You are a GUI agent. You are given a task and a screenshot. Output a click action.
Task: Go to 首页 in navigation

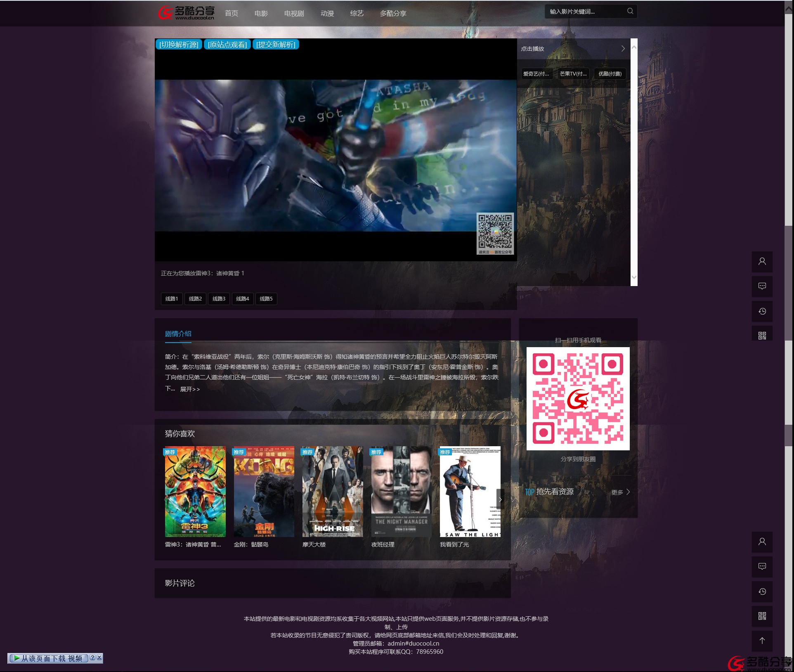[232, 13]
